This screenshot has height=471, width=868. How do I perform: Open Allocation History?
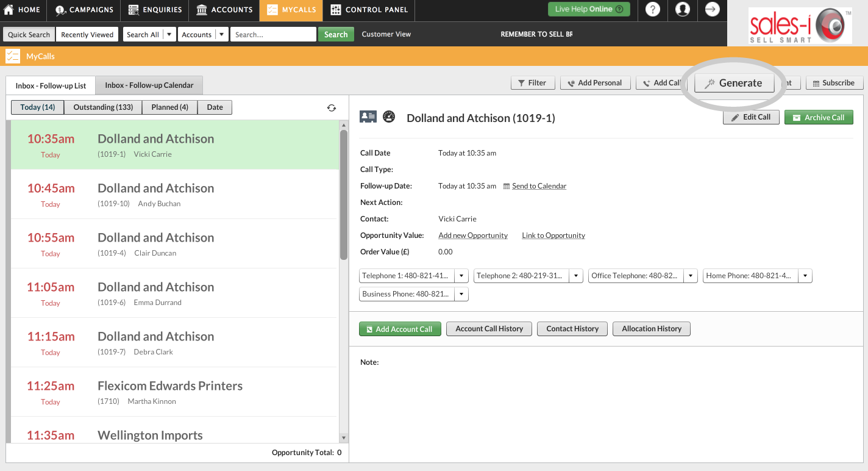click(652, 329)
